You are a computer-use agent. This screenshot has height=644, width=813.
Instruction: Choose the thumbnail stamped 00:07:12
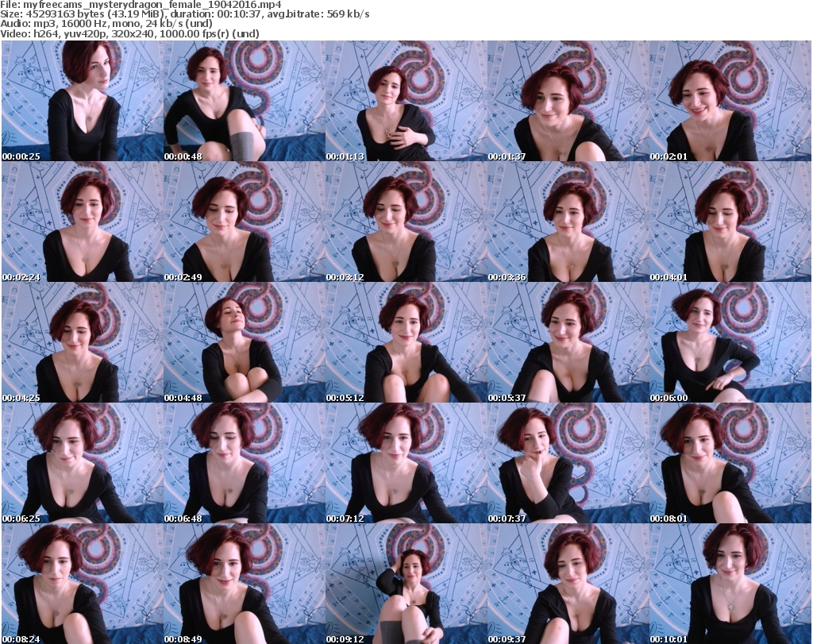pyautogui.click(x=406, y=463)
